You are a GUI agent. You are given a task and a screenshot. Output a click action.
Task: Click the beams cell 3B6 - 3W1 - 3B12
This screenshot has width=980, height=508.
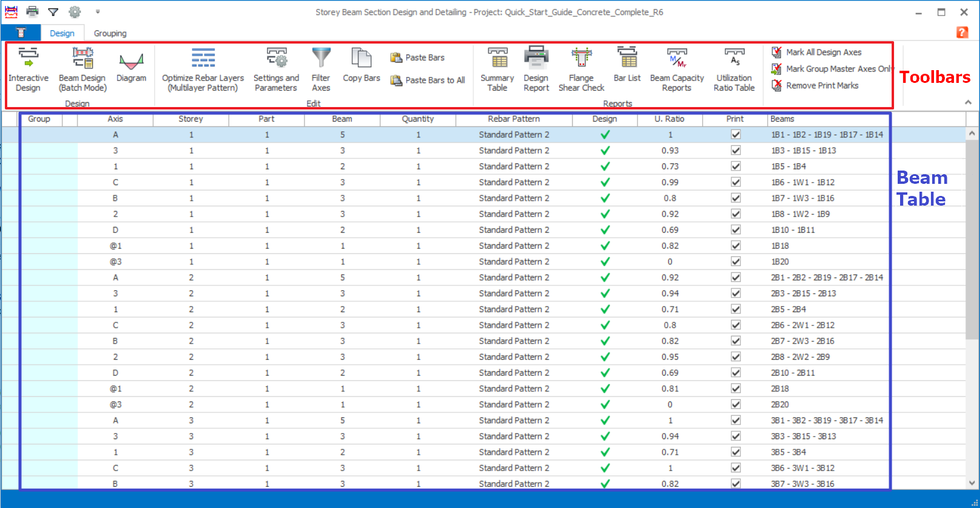(x=803, y=468)
